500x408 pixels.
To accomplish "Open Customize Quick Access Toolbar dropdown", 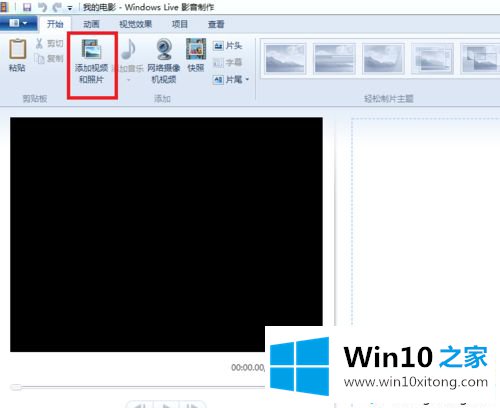I will point(70,8).
